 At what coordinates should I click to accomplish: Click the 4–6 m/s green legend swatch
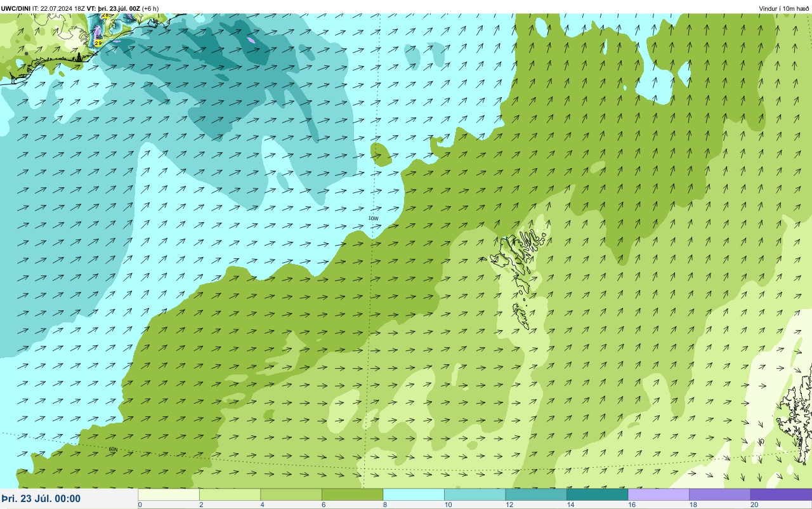[x=291, y=494]
